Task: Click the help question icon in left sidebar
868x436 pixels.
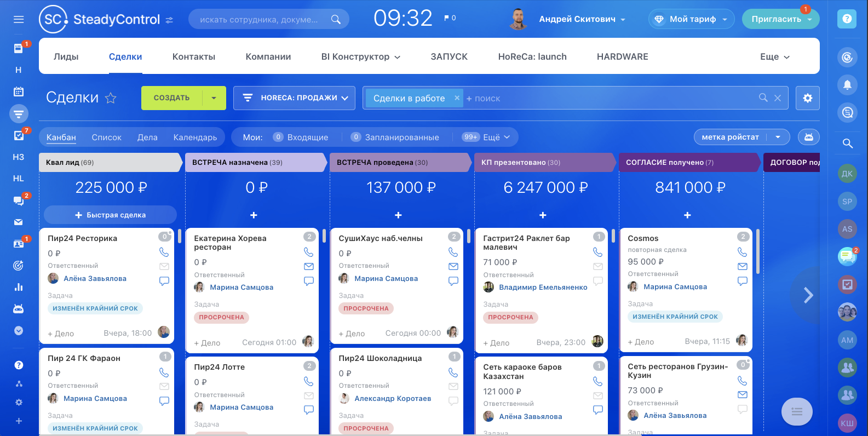Action: (19, 365)
